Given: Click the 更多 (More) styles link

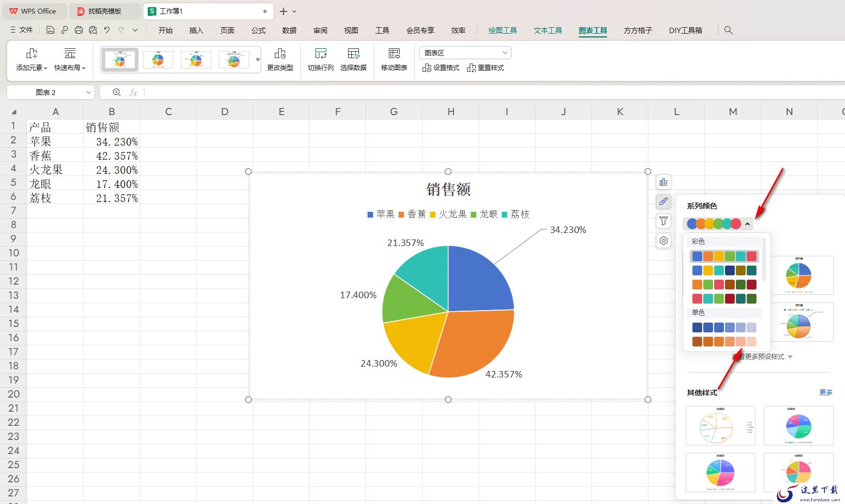Looking at the screenshot, I should [826, 392].
